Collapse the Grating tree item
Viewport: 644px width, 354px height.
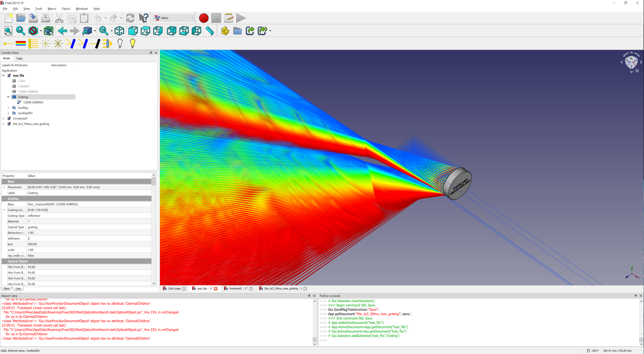pos(8,97)
